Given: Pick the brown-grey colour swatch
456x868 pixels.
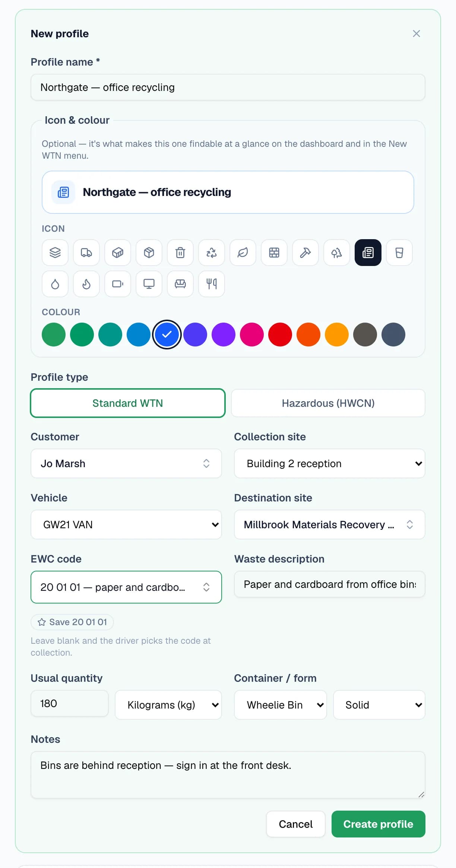Looking at the screenshot, I should (365, 335).
